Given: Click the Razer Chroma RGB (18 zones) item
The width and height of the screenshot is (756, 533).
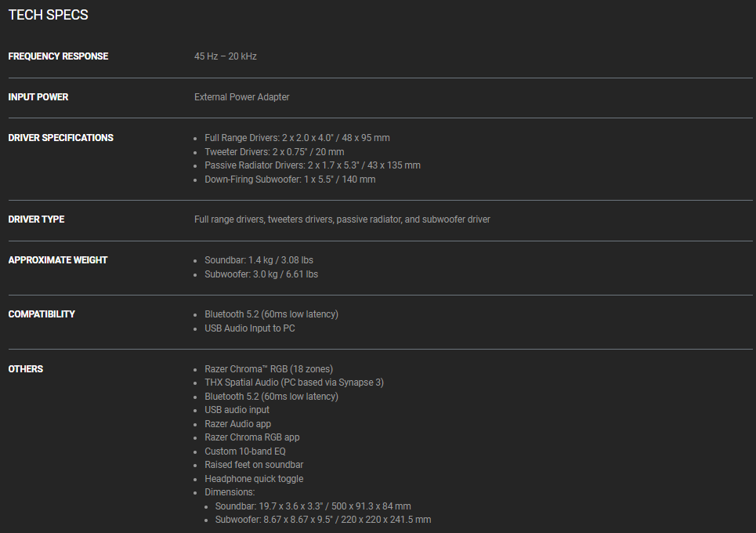Looking at the screenshot, I should (x=269, y=369).
